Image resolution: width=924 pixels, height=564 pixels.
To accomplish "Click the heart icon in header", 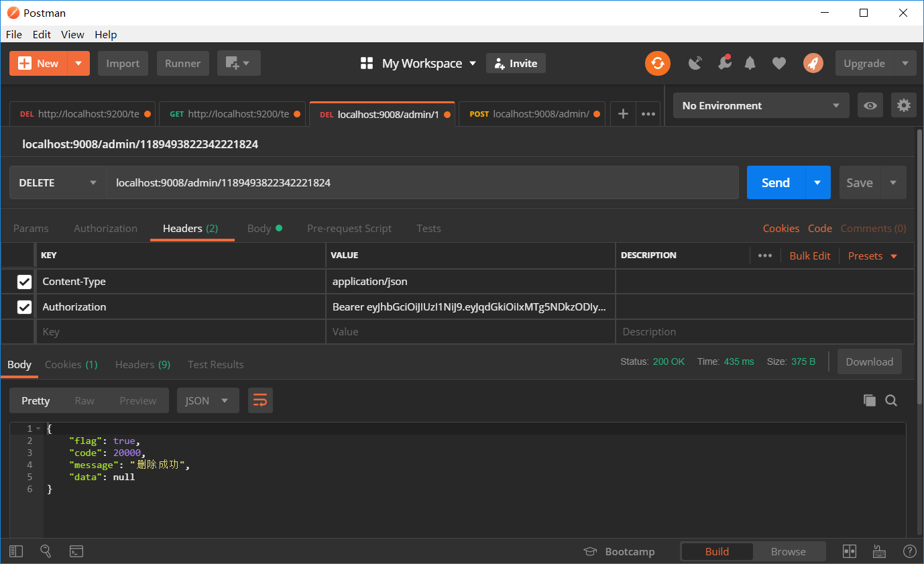I will coord(778,64).
